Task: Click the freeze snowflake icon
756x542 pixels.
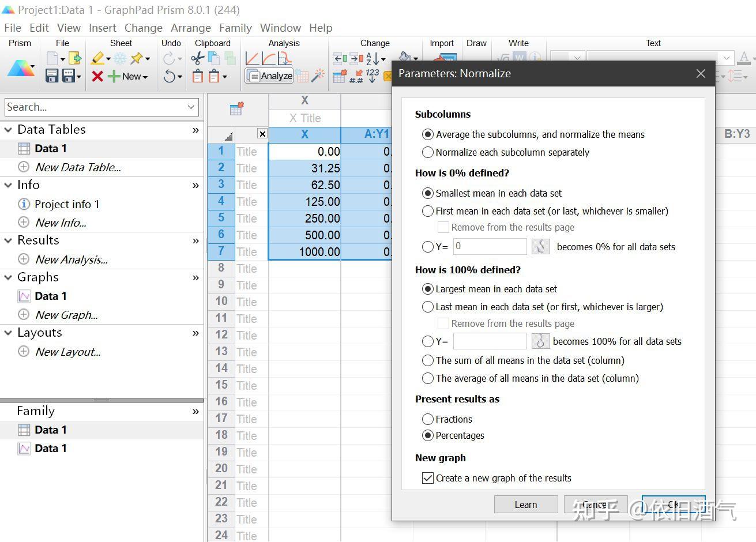Action: click(x=120, y=58)
